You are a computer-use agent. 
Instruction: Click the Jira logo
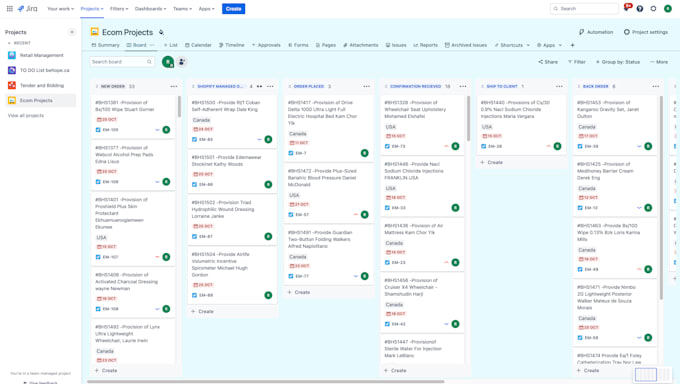27,9
